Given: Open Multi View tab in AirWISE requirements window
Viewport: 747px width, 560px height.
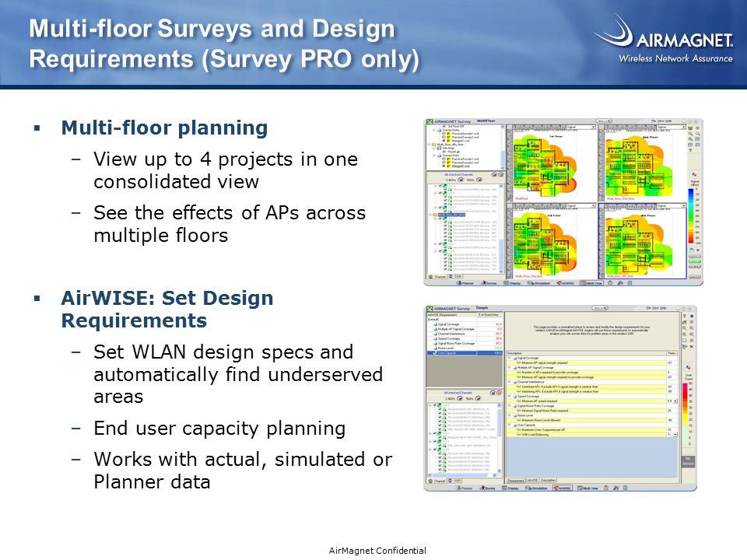Looking at the screenshot, I should point(587,488).
